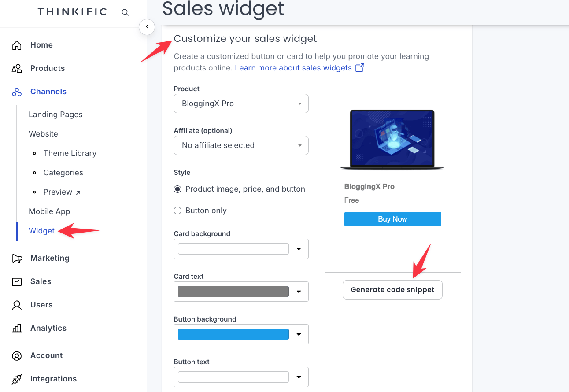The height and width of the screenshot is (392, 569).
Task: Click the Products sidebar icon
Action: [x=17, y=68]
